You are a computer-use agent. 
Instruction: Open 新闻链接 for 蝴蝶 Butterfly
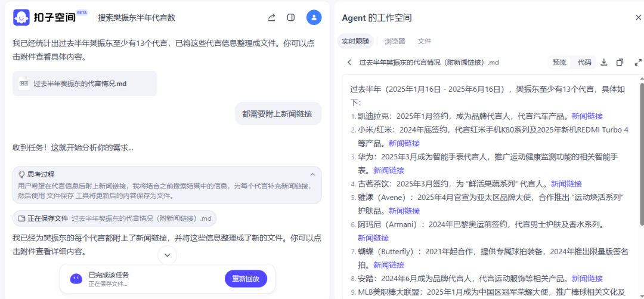389,265
